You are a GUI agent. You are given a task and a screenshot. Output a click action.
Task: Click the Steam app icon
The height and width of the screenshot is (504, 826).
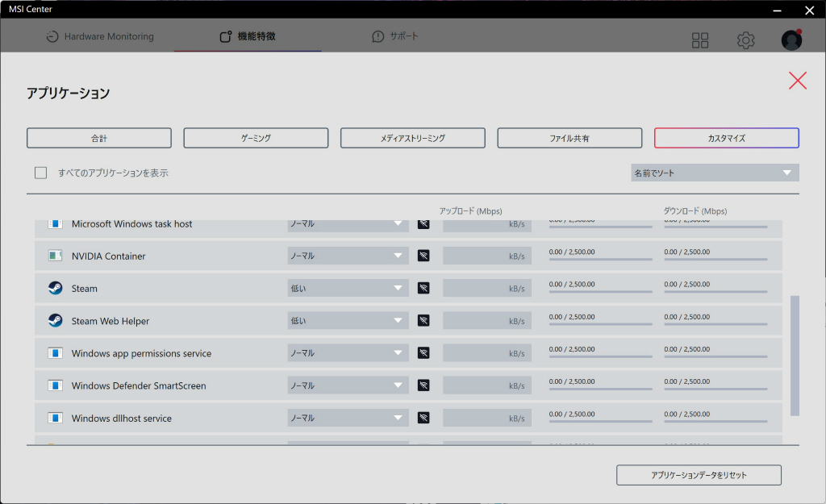pos(56,288)
